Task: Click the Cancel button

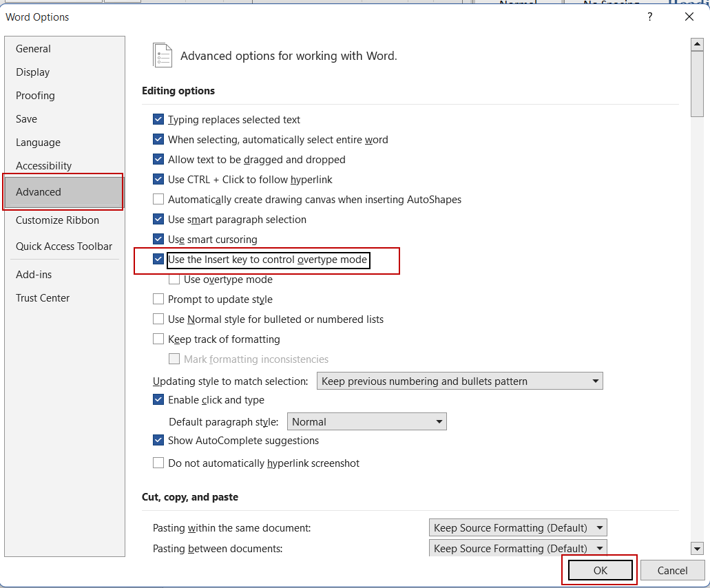Action: click(672, 570)
